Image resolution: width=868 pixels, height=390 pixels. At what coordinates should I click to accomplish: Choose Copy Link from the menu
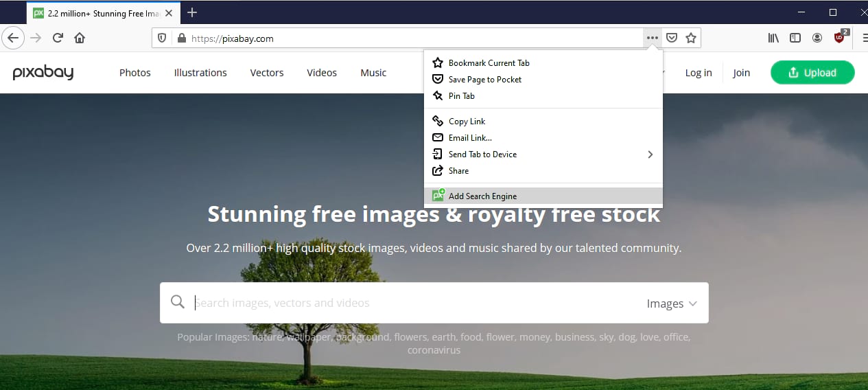467,122
